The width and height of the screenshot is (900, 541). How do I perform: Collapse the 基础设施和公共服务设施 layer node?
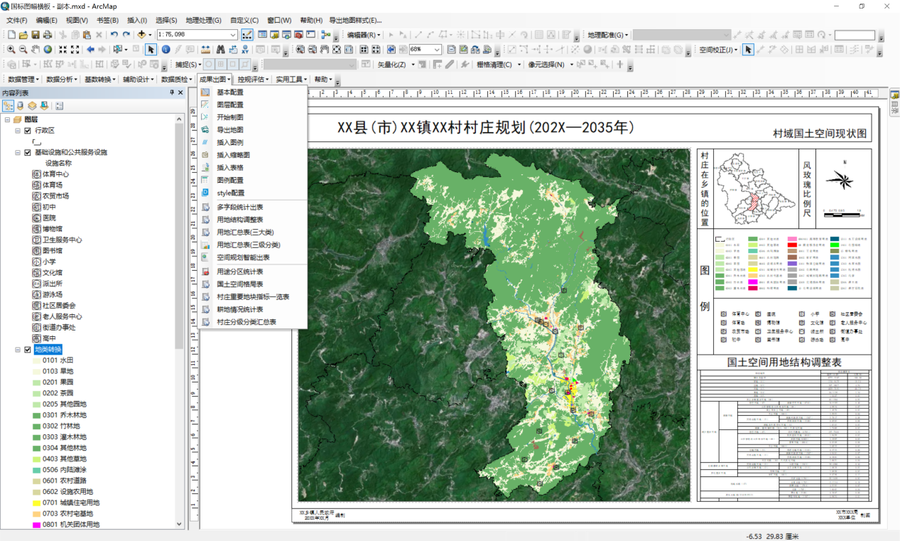click(x=18, y=153)
